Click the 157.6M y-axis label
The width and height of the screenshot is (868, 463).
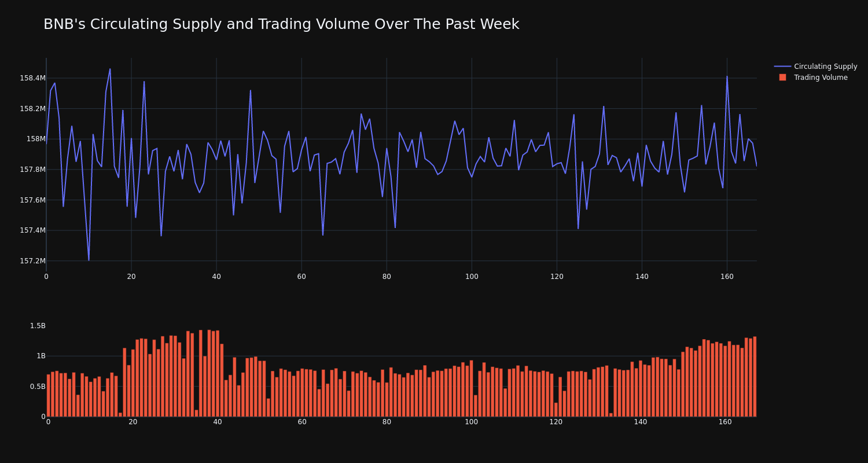32,200
